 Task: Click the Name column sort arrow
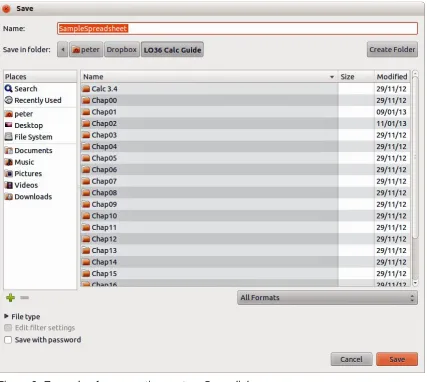[x=332, y=77]
